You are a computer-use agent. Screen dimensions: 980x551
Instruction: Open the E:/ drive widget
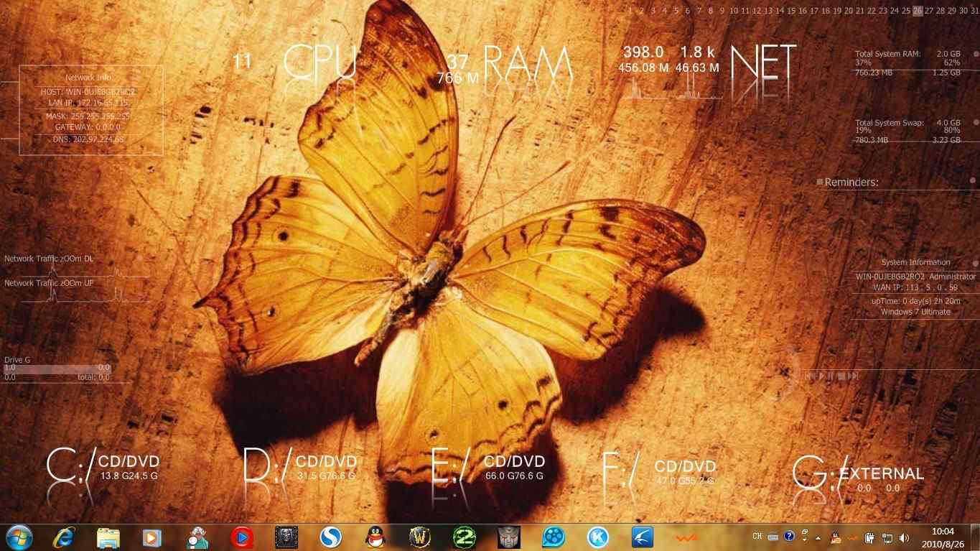pyautogui.click(x=488, y=467)
